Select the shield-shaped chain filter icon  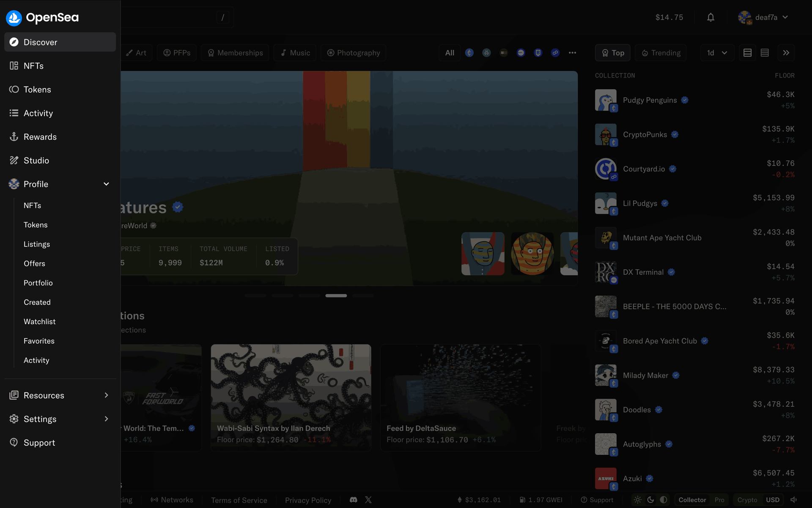[x=538, y=53]
